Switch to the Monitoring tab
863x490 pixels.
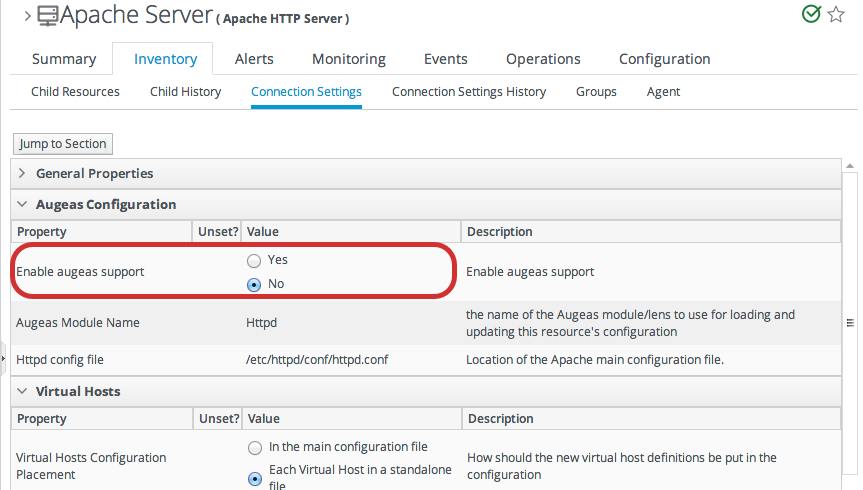[x=348, y=59]
